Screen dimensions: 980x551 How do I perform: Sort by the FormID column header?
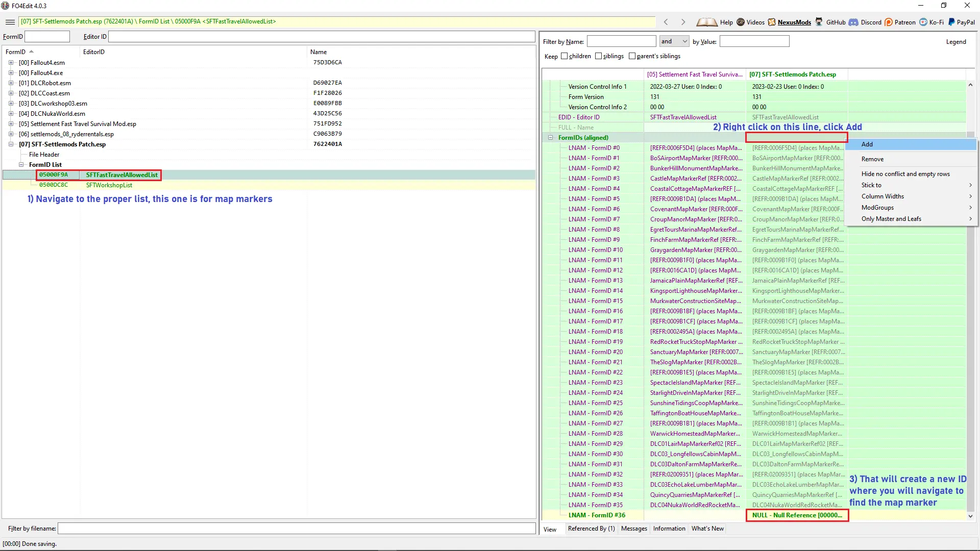(x=41, y=52)
